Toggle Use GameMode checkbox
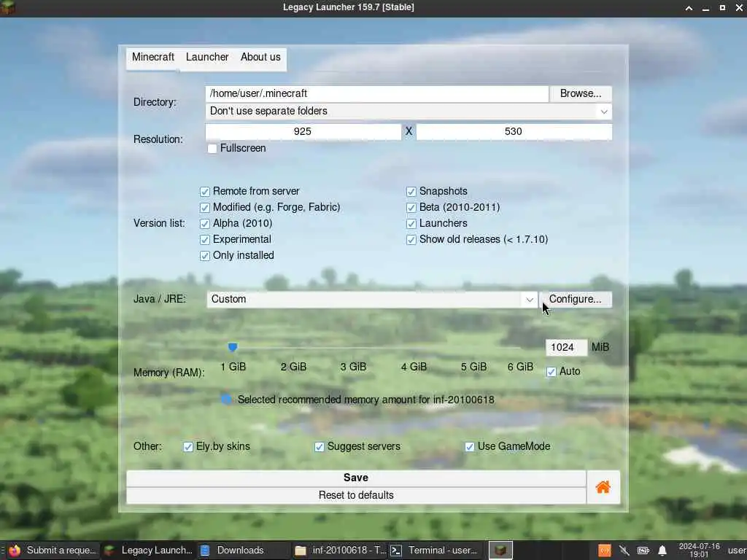747x560 pixels. [469, 447]
